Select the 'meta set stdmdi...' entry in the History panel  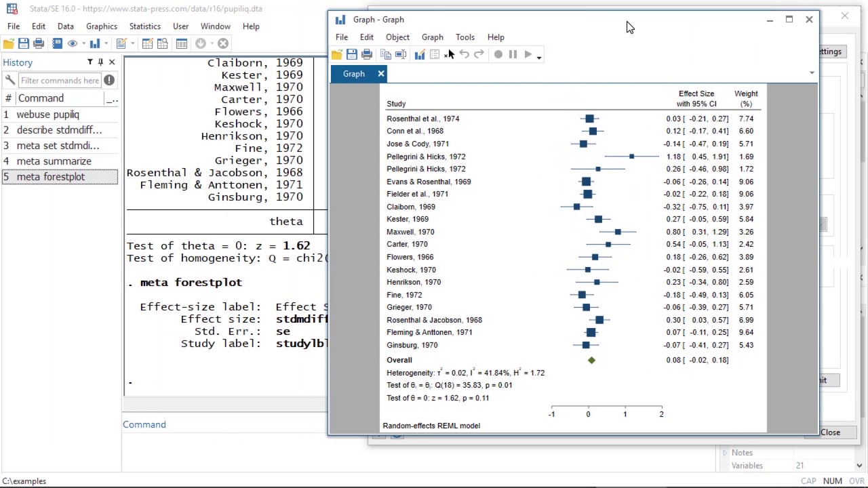pyautogui.click(x=60, y=146)
